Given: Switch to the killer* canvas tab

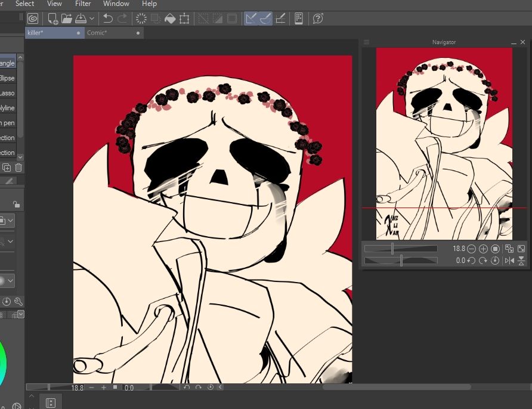Looking at the screenshot, I should 54,33.
